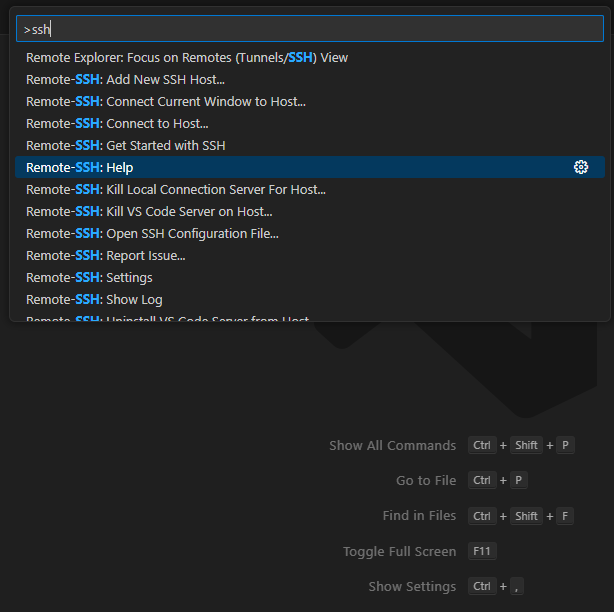The height and width of the screenshot is (612, 614).
Task: Click the P key beside Show All Commands
Action: pyautogui.click(x=565, y=445)
